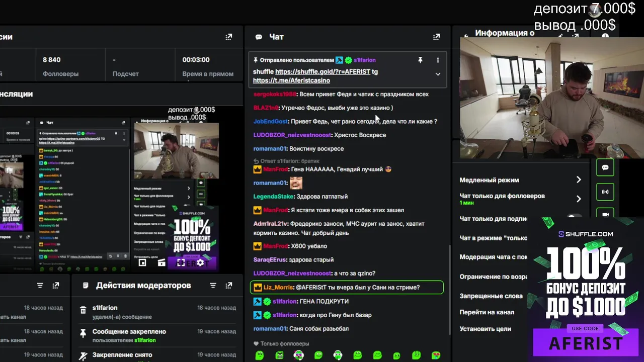Click username SaraqEErus in chat
Image resolution: width=644 pixels, height=362 pixels.
270,260
